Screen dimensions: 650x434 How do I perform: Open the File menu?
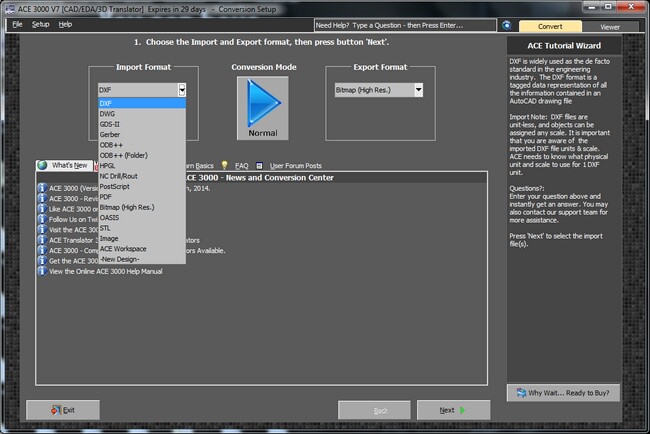[x=17, y=24]
